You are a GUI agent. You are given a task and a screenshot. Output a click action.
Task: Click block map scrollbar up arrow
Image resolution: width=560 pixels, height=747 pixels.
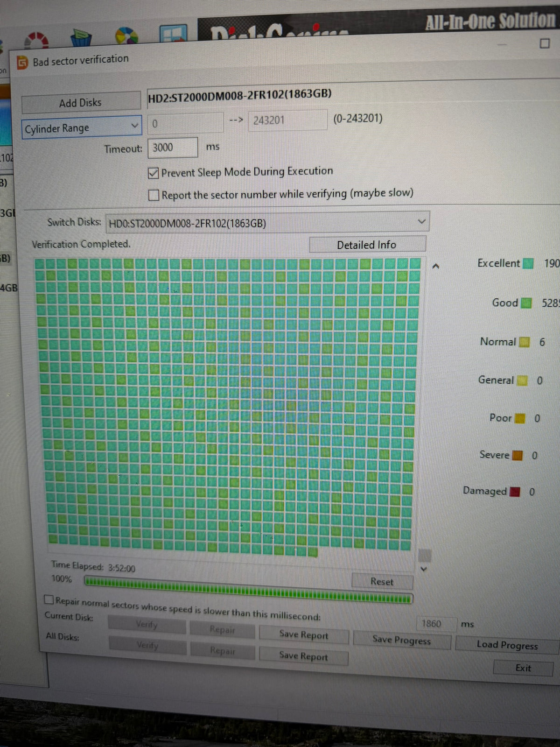pyautogui.click(x=435, y=266)
